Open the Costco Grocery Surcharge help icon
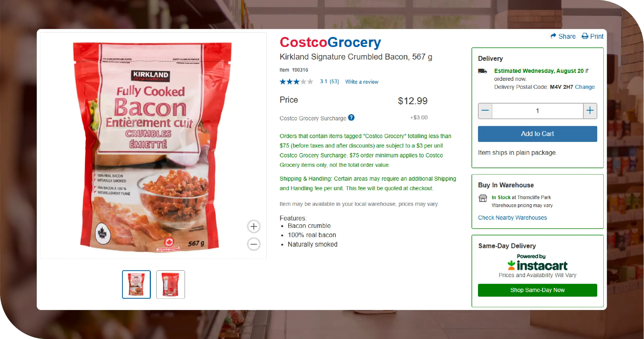 [x=351, y=118]
